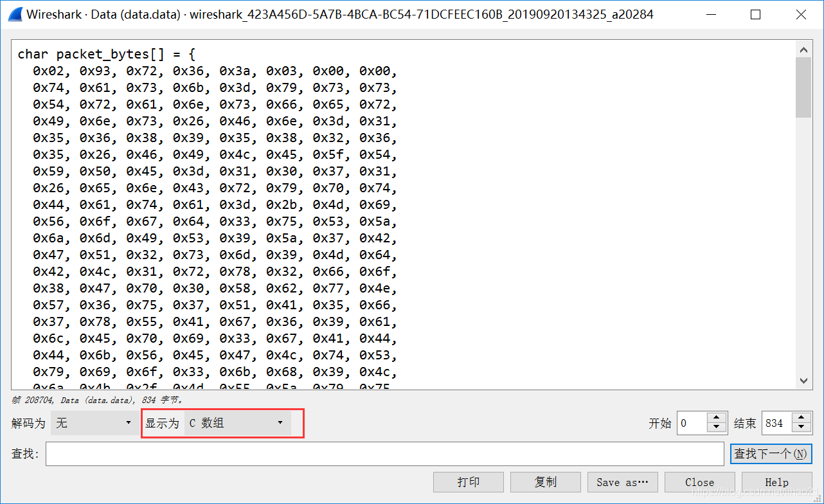Click the scrollbar up arrow in the bytes pane
The height and width of the screenshot is (504, 824).
click(x=803, y=49)
